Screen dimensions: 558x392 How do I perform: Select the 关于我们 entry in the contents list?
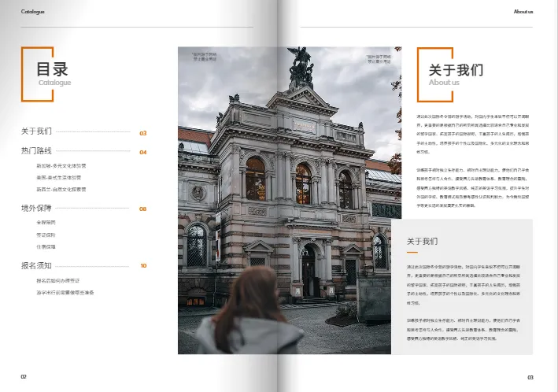(x=36, y=131)
